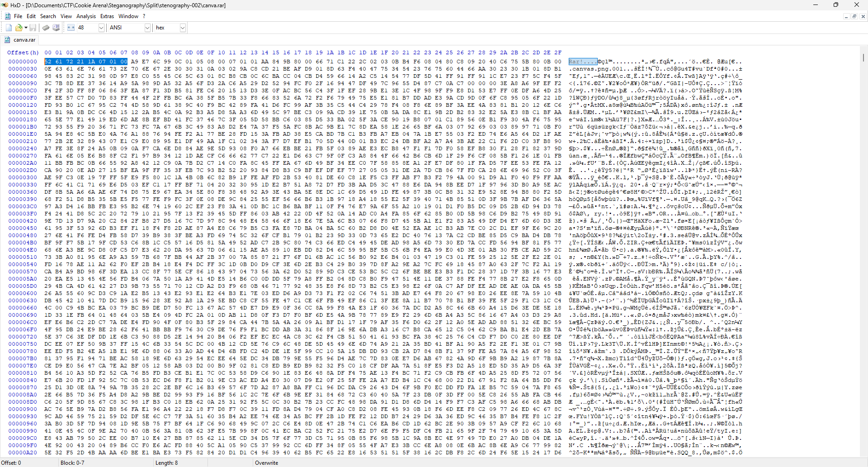
Task: Click the offset row 00000A20
Action: point(23,453)
